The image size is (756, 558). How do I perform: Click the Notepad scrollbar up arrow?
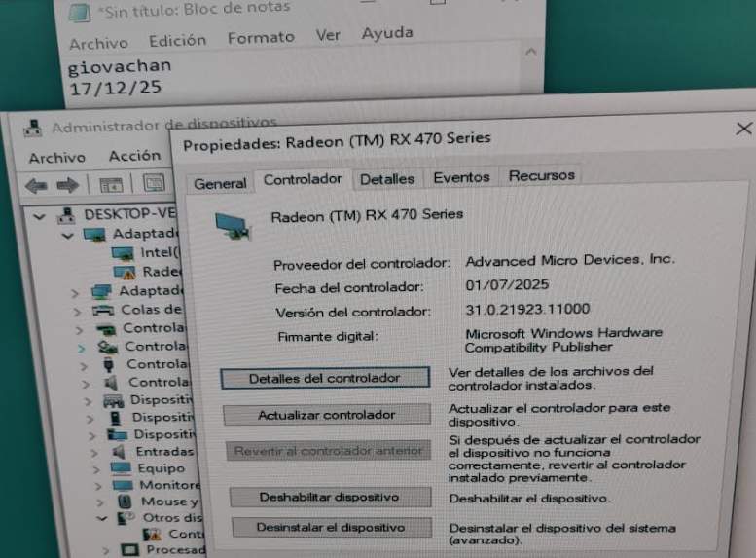tap(531, 52)
